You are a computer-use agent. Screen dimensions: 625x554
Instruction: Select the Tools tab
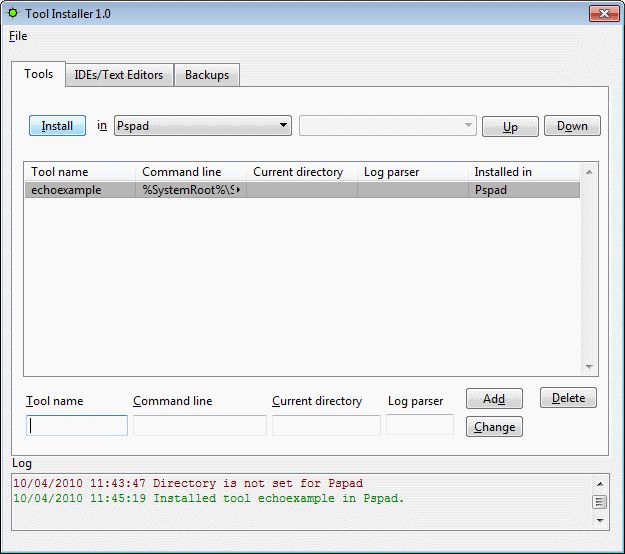[x=39, y=74]
